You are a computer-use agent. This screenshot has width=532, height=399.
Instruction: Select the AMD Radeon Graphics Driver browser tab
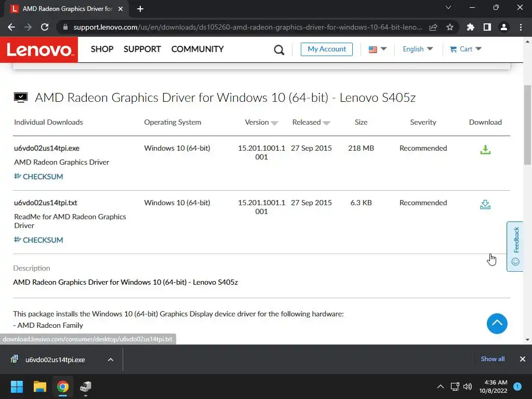click(x=66, y=9)
